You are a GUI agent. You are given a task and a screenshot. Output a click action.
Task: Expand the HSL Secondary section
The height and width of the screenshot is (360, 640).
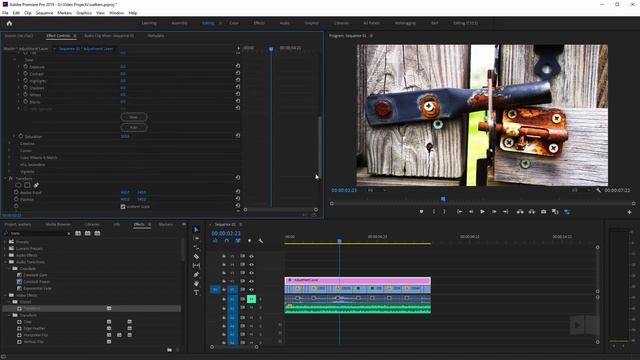click(x=9, y=164)
